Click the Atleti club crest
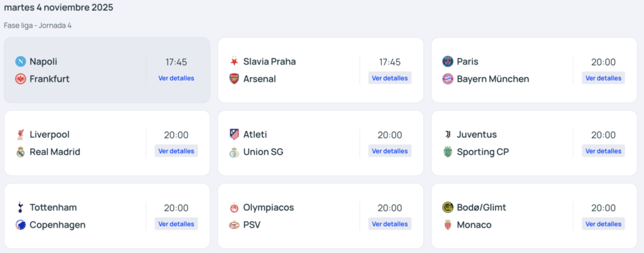Viewport: 644px width, 253px height. tap(234, 135)
